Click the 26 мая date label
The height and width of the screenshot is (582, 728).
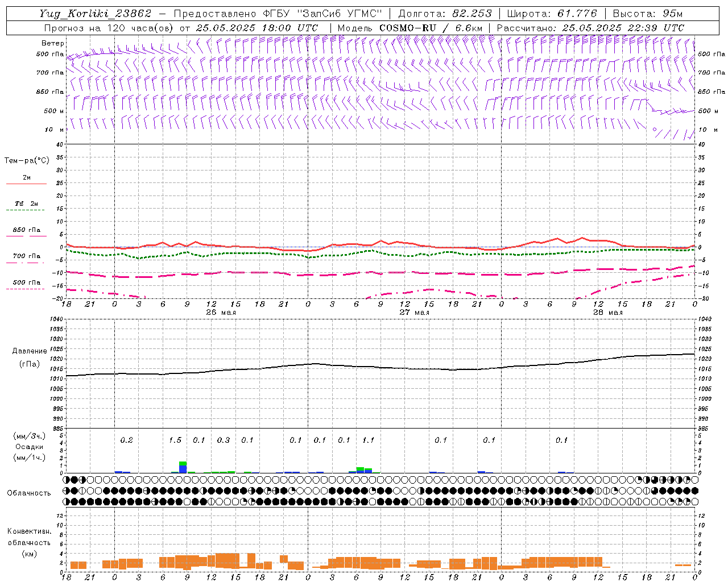coord(221,313)
